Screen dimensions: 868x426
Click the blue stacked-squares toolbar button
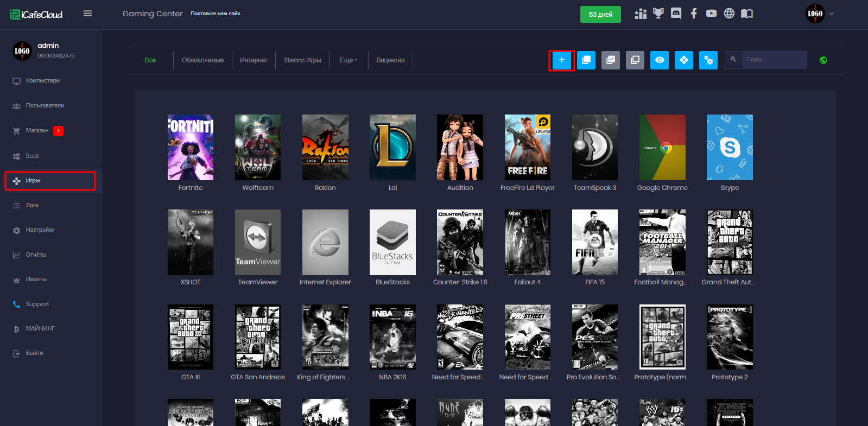click(586, 60)
